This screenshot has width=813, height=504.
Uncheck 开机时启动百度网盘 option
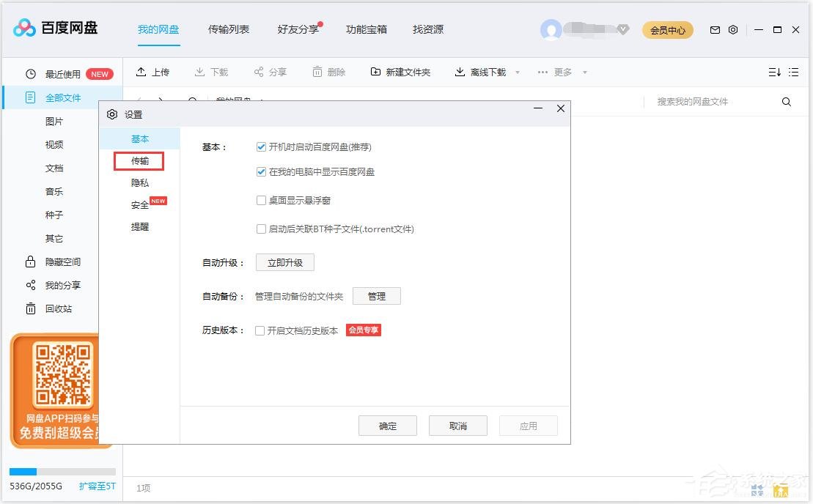pyautogui.click(x=261, y=147)
